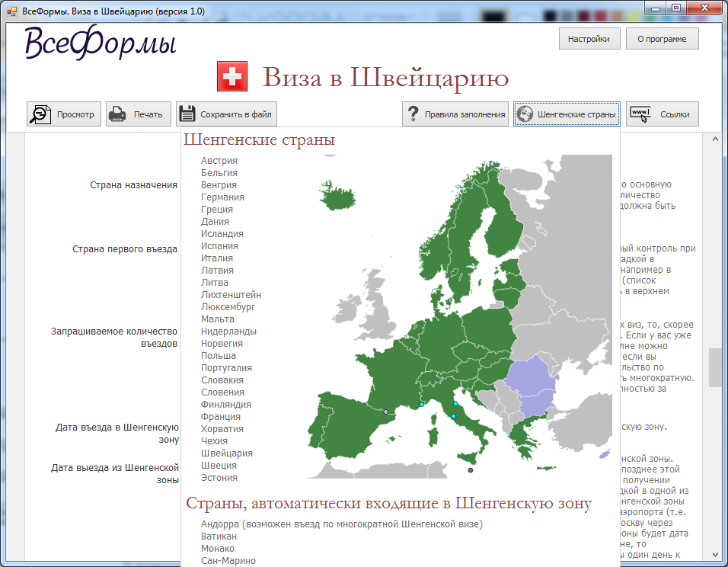
Task: Click the ВсеФормы logo
Action: click(100, 43)
